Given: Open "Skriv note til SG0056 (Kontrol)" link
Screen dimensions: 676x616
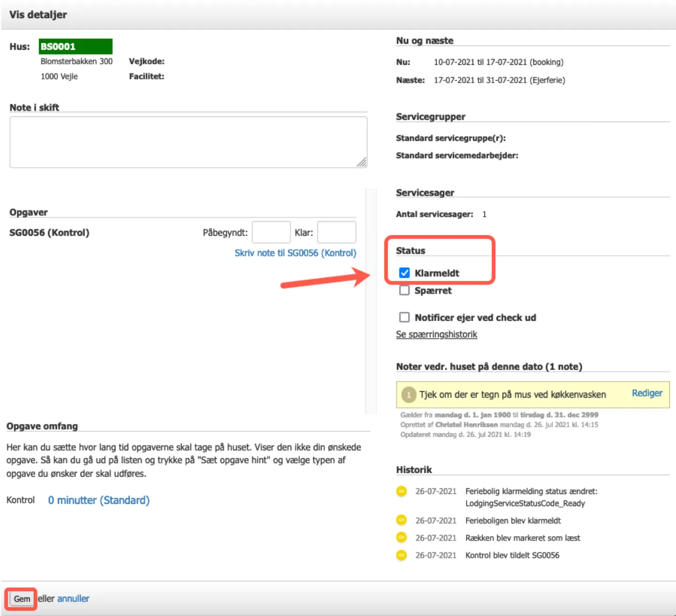Looking at the screenshot, I should [295, 253].
